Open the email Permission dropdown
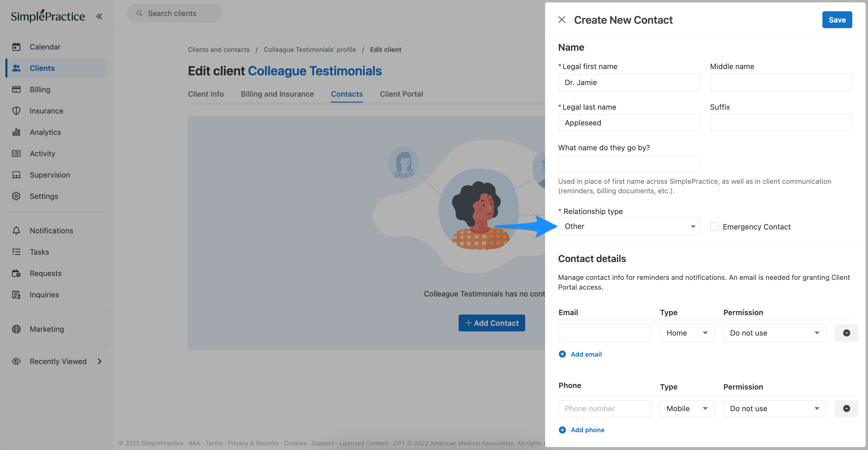 [x=774, y=333]
